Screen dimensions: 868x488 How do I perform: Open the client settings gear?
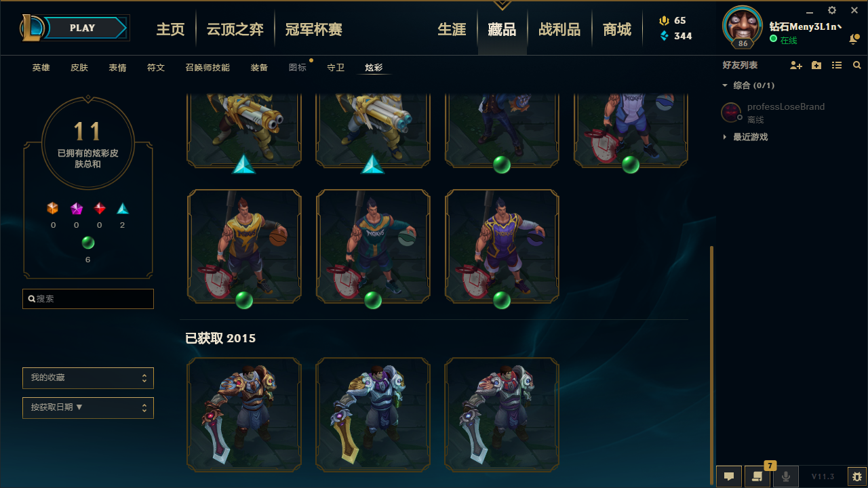click(x=832, y=10)
